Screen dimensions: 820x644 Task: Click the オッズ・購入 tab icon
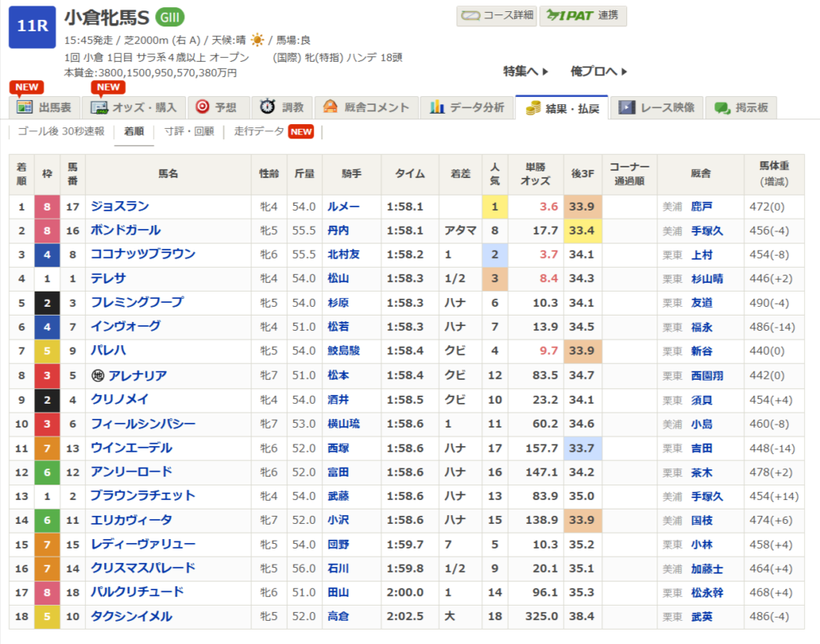point(99,107)
